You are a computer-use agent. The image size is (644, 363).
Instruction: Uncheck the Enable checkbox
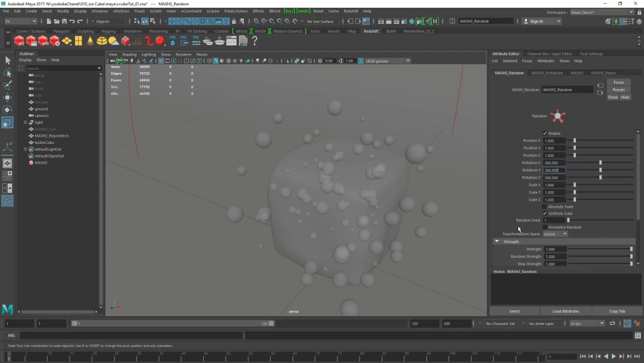(545, 133)
